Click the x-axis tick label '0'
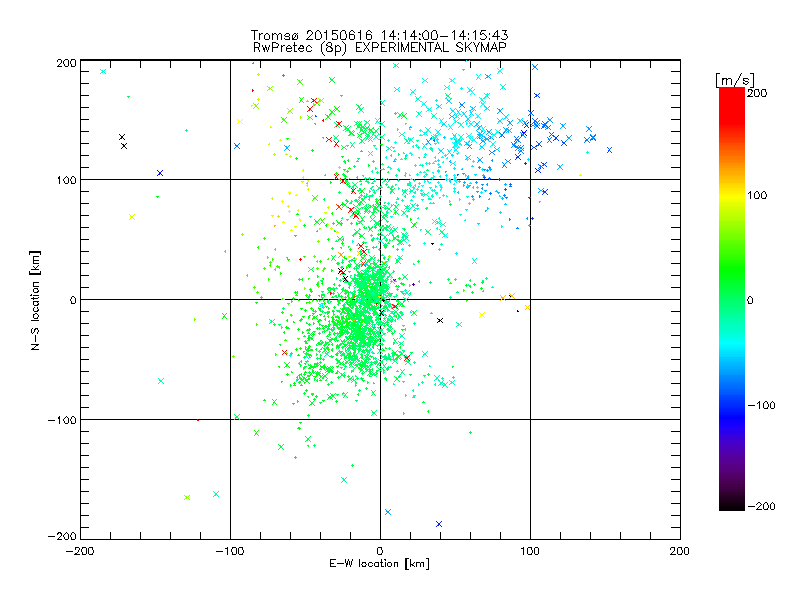Screen dimensions: 800x600 pos(380,551)
